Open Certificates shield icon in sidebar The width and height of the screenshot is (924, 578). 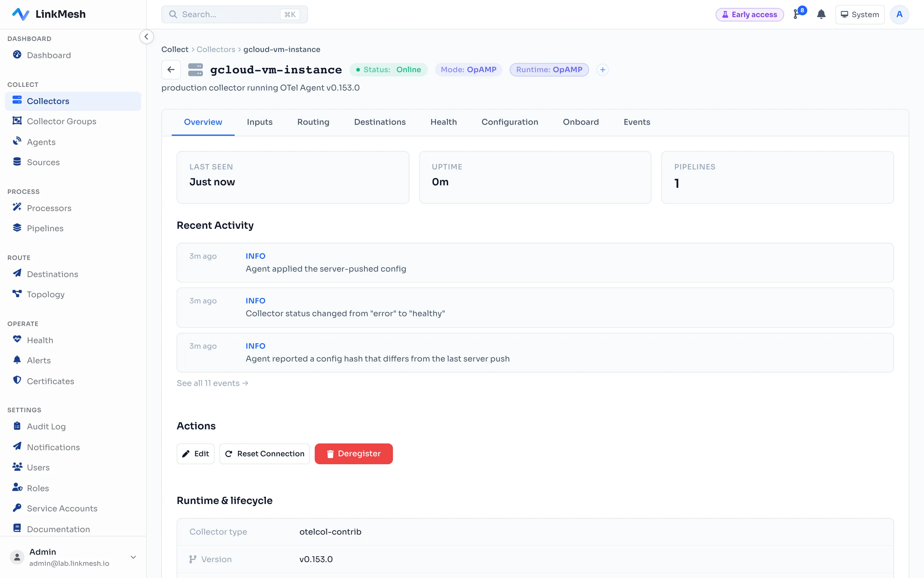coord(17,380)
